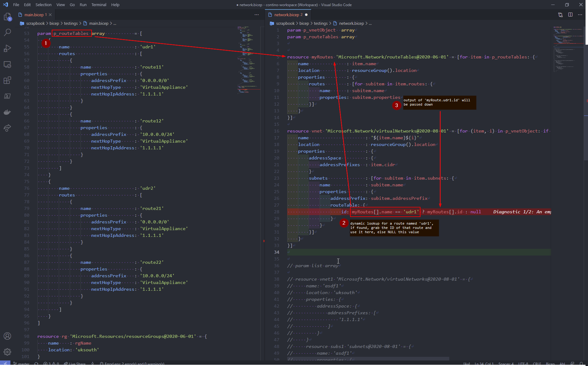Screen dimensions: 588x366
Task: Open the Search view
Action: [x=7, y=32]
